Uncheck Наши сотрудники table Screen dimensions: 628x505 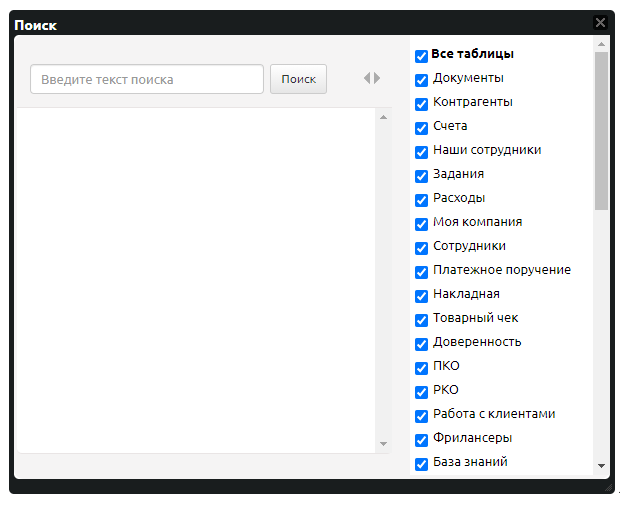421,152
